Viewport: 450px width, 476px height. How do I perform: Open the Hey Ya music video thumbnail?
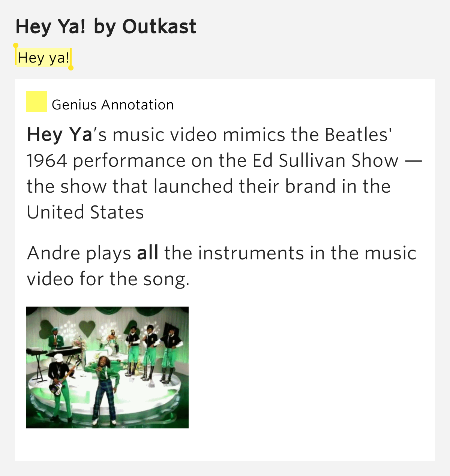(x=107, y=367)
